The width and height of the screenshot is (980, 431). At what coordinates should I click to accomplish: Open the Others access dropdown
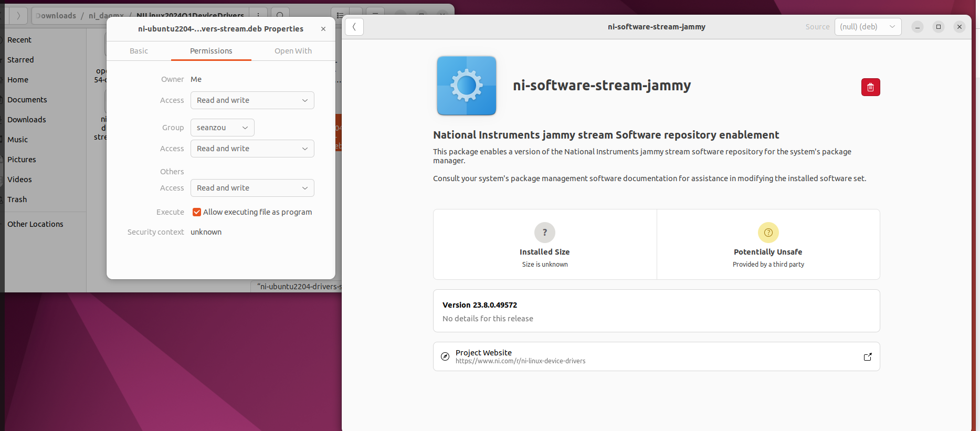pos(252,188)
